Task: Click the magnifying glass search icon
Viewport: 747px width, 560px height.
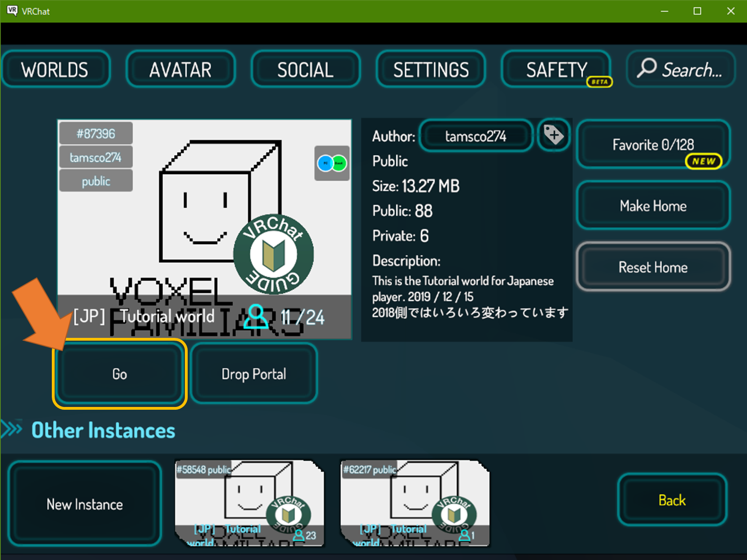Action: [647, 68]
